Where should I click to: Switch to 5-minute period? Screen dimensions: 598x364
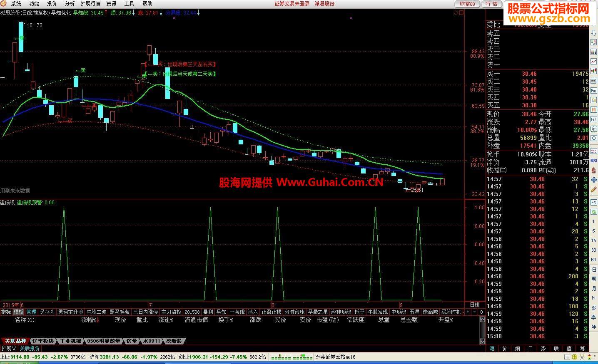tap(594, 231)
